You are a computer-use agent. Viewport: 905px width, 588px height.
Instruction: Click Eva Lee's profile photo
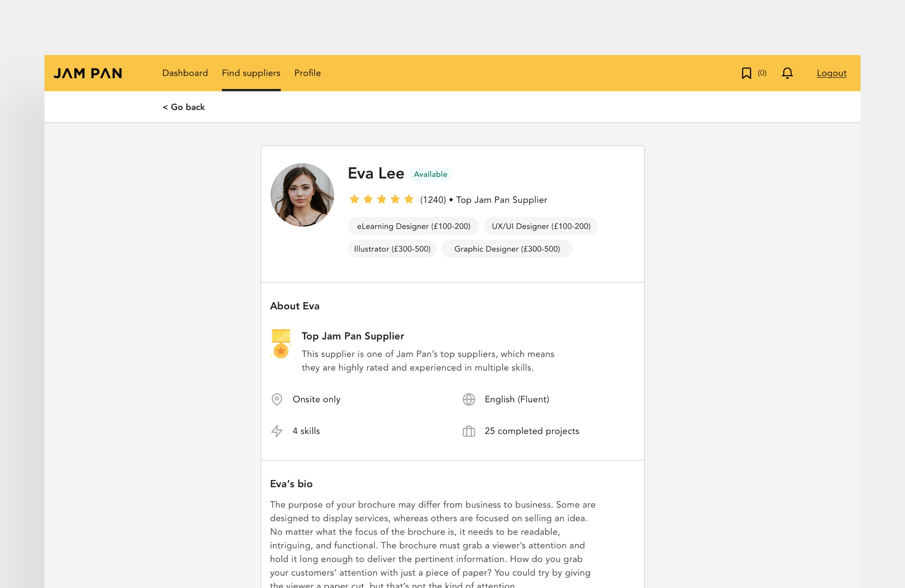[302, 195]
